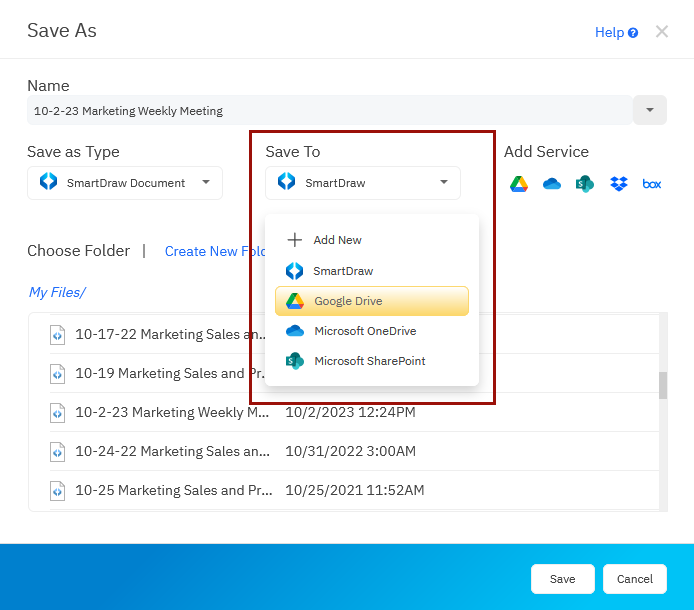
Task: Click Box icon under Add Service
Action: click(652, 184)
